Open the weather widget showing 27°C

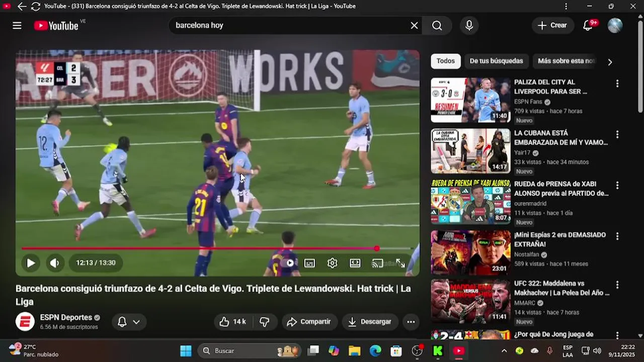[34, 350]
